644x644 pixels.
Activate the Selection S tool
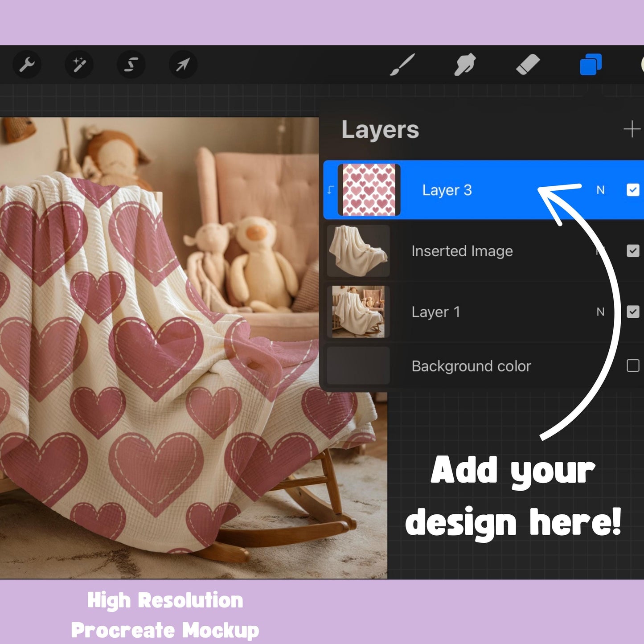131,65
